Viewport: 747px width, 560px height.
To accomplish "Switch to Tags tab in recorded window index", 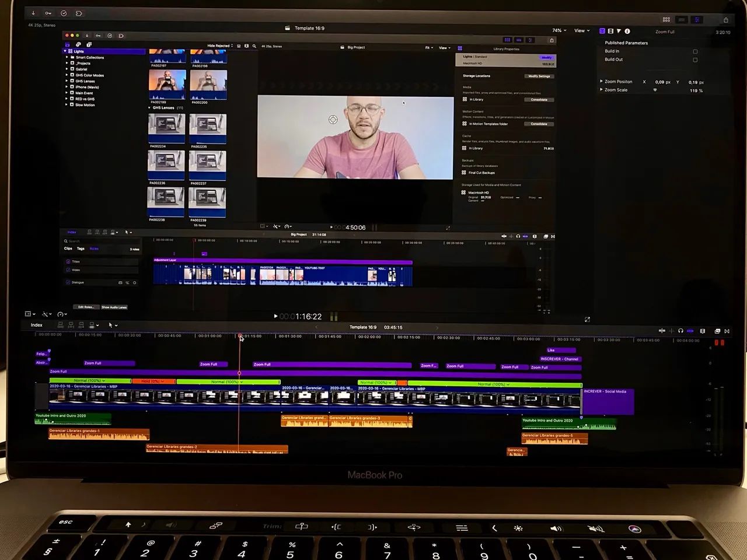I will click(81, 249).
